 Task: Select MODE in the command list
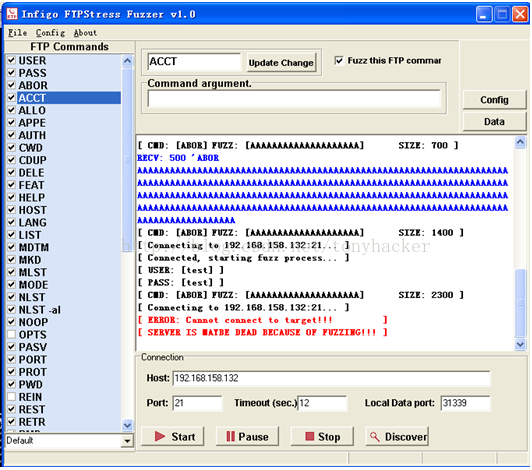(33, 285)
